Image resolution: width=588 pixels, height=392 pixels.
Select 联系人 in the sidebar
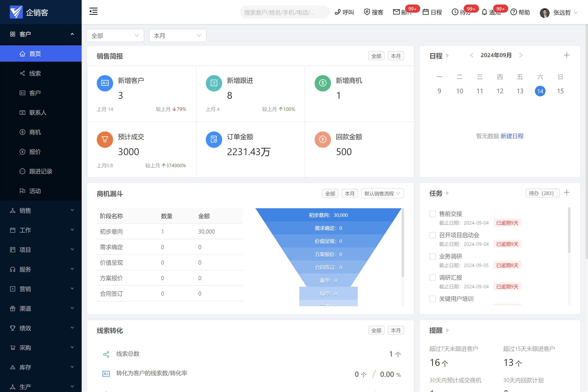pos(38,112)
